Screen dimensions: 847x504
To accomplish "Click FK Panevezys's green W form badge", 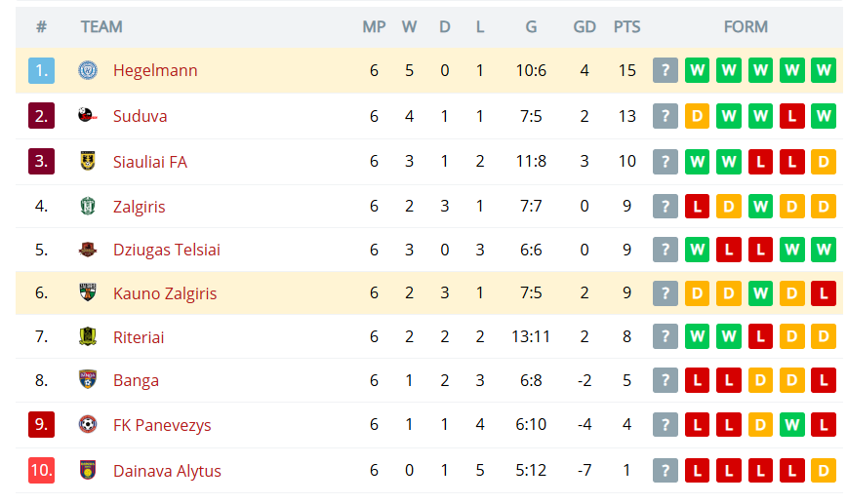I will click(792, 425).
